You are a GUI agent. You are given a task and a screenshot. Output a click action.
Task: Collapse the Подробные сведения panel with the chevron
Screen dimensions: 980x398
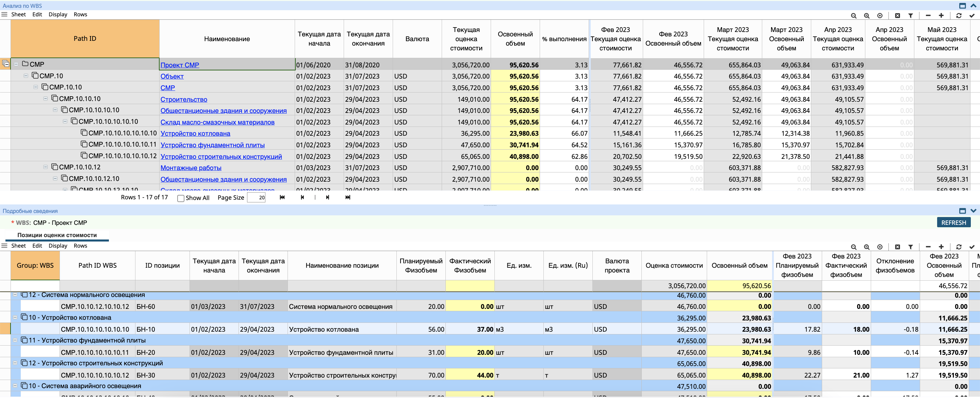click(973, 211)
